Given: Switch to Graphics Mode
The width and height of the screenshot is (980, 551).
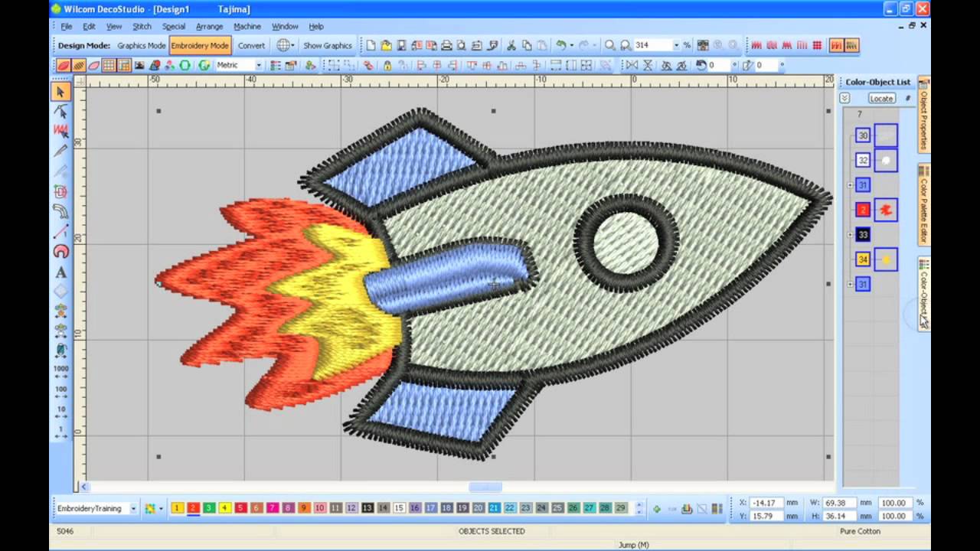Looking at the screenshot, I should (142, 45).
